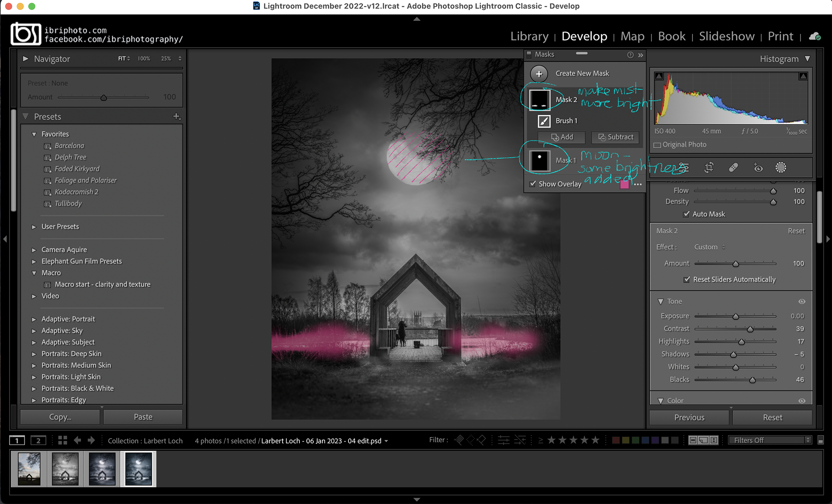
Task: Toggle the Auto Mask checkbox
Action: point(686,214)
